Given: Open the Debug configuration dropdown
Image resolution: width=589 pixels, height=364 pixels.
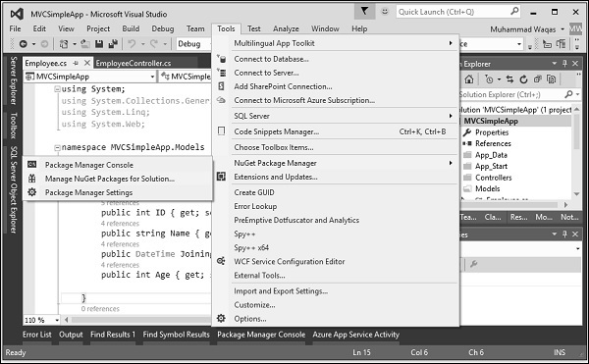Looking at the screenshot, I should [192, 44].
